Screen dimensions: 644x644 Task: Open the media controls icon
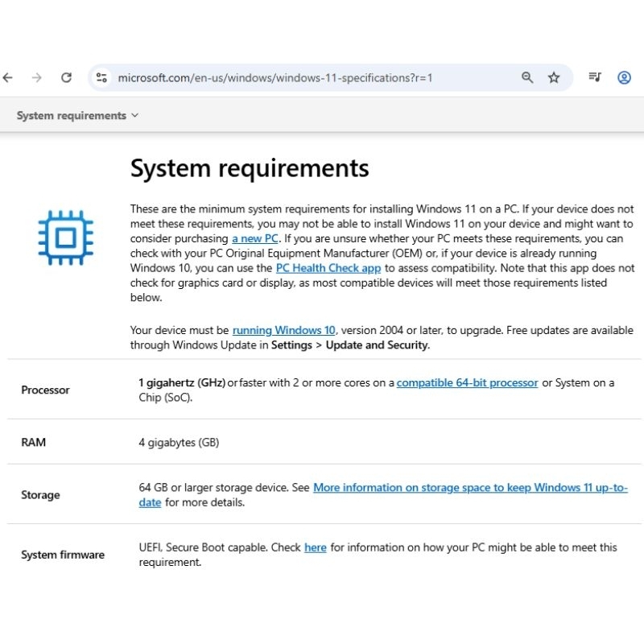click(595, 78)
